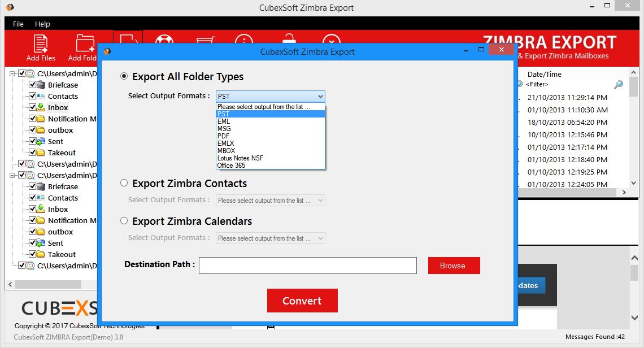This screenshot has width=644, height=348.
Task: Uncheck the outbox checkbox in the lower expanded mailbox
Action: [32, 231]
